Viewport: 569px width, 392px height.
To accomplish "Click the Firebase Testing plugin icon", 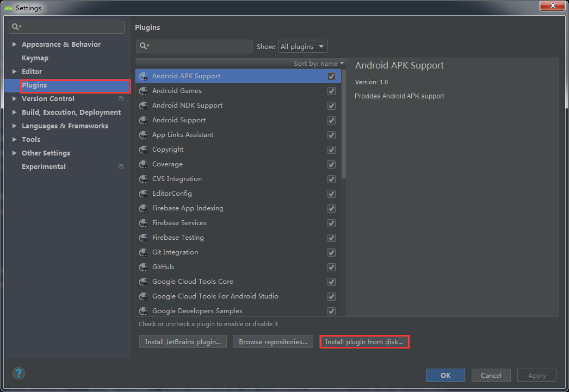I will pyautogui.click(x=144, y=238).
